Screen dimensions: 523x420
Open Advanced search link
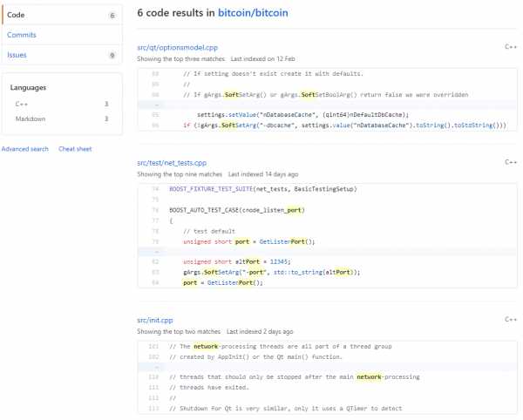(25, 149)
